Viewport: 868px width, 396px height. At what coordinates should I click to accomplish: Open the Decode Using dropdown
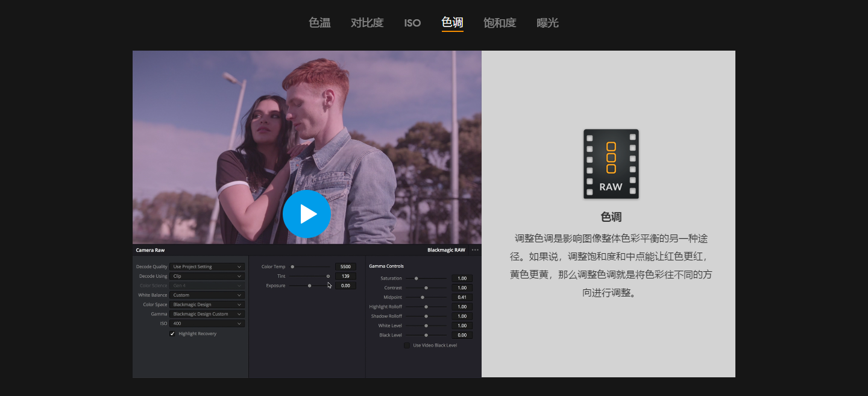pyautogui.click(x=207, y=276)
